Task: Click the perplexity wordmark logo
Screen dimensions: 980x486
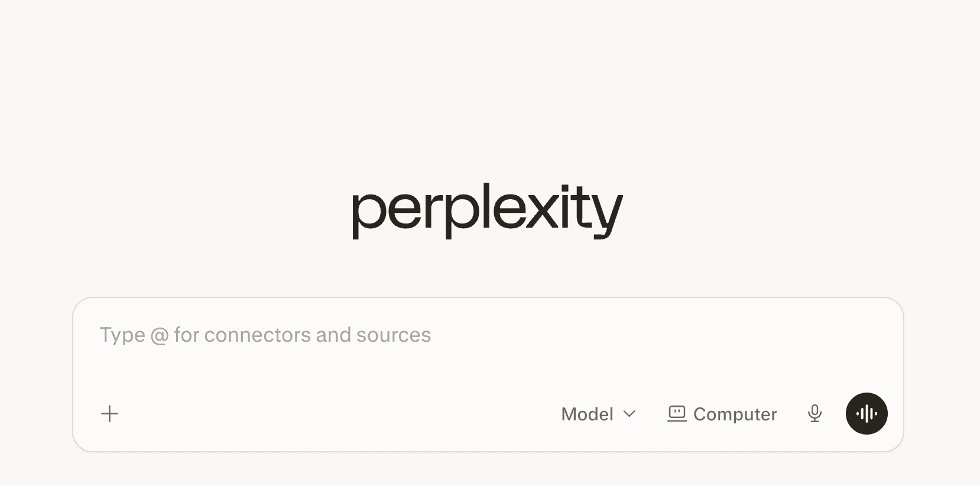Action: [x=488, y=210]
